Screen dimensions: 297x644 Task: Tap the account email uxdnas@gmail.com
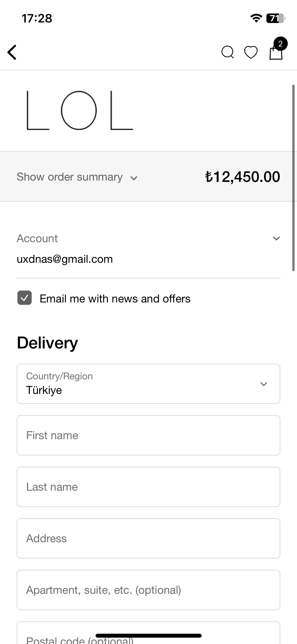pyautogui.click(x=65, y=259)
